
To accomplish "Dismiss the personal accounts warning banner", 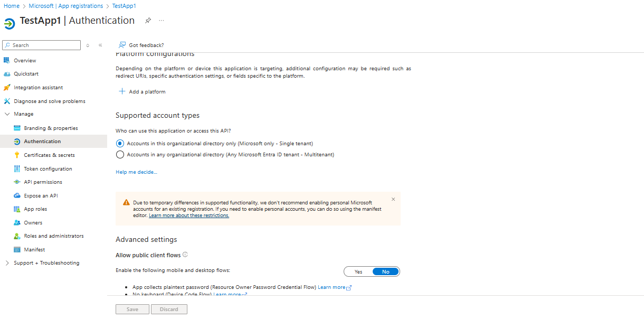I will pyautogui.click(x=393, y=199).
